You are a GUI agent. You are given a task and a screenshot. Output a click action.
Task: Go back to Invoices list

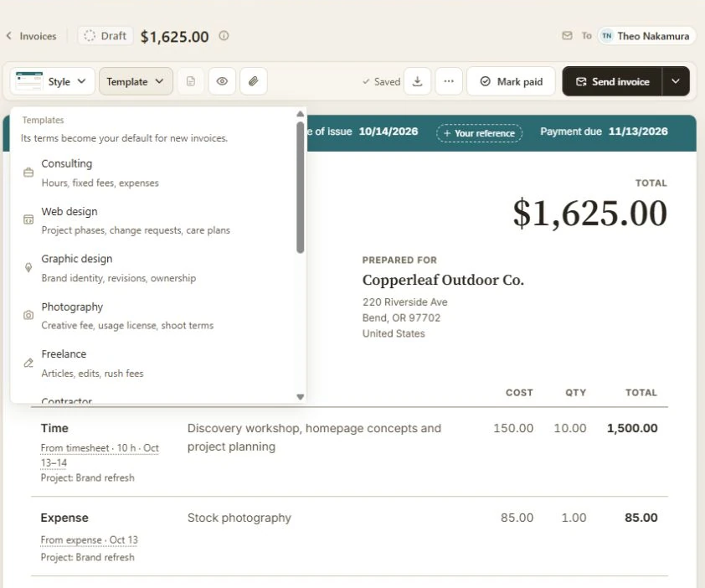pos(32,36)
